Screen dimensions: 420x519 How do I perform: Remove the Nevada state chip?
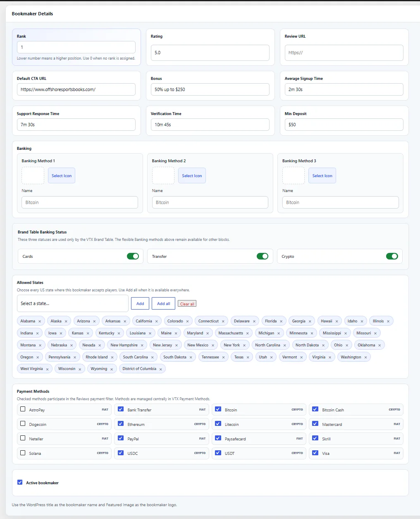[100, 346]
